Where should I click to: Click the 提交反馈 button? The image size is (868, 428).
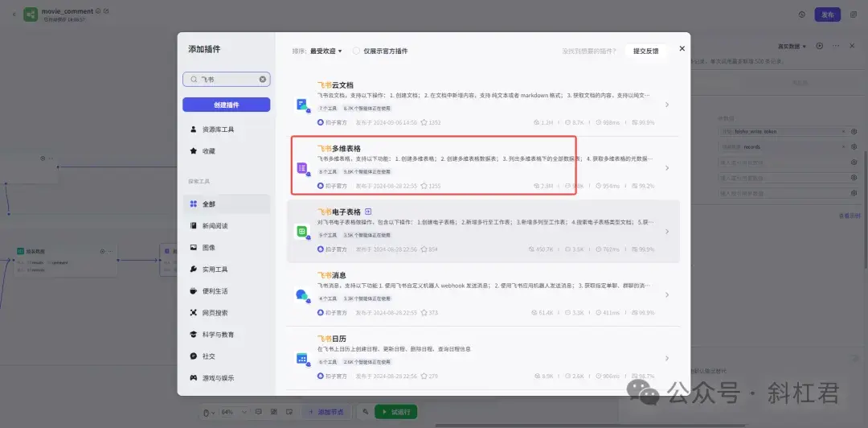(646, 51)
